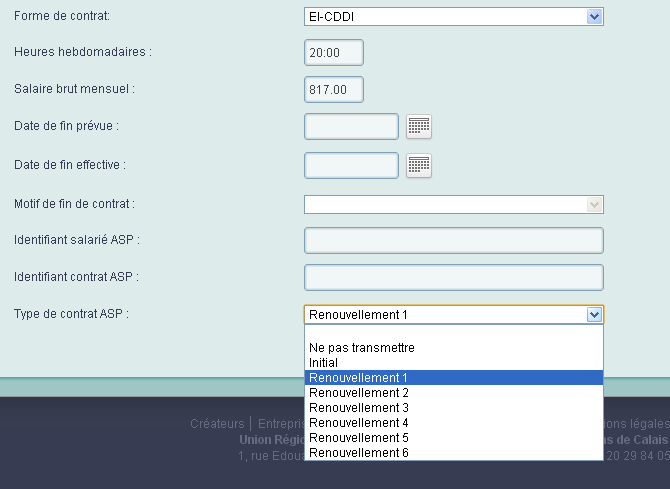The image size is (670, 489).
Task: Focus the Heures hebdomadaires field
Action: (334, 53)
